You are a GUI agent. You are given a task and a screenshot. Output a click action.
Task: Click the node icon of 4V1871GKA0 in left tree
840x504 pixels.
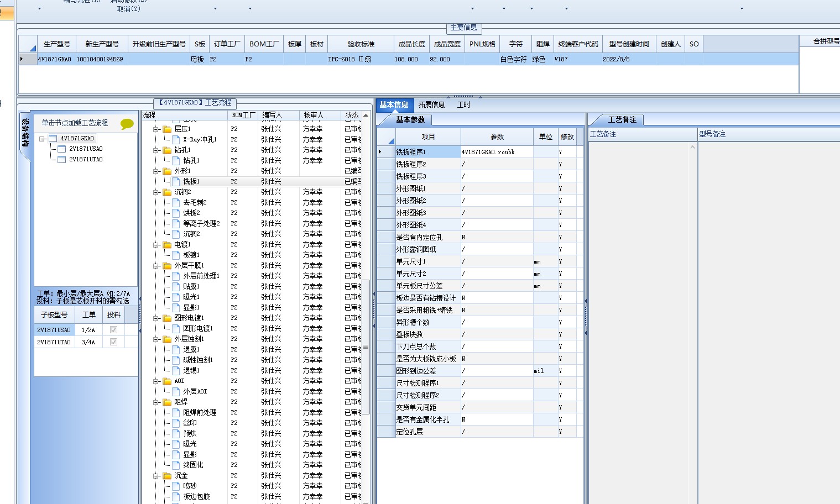tap(53, 139)
